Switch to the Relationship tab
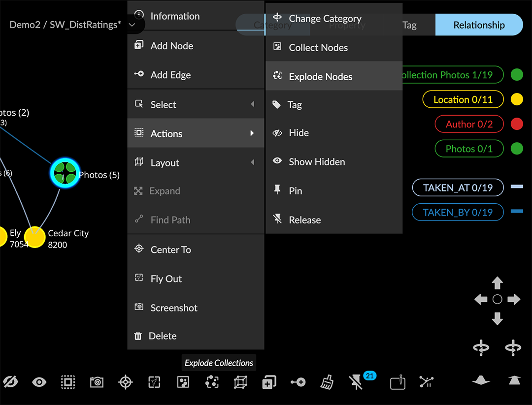This screenshot has width=532, height=405. [x=478, y=25]
